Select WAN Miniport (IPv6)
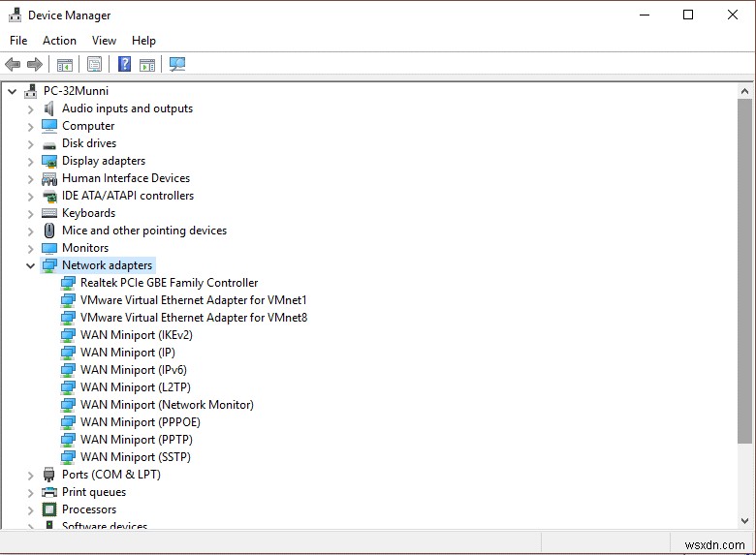The image size is (756, 555). (134, 370)
